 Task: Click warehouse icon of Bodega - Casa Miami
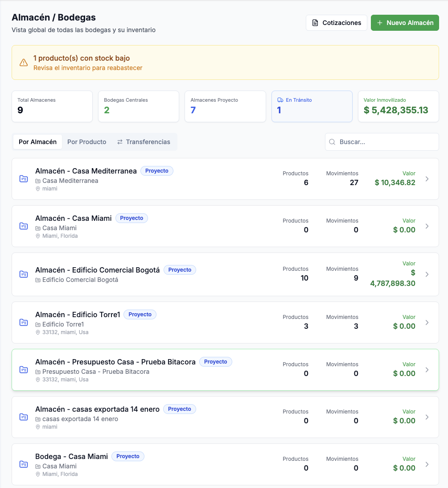coord(24,464)
